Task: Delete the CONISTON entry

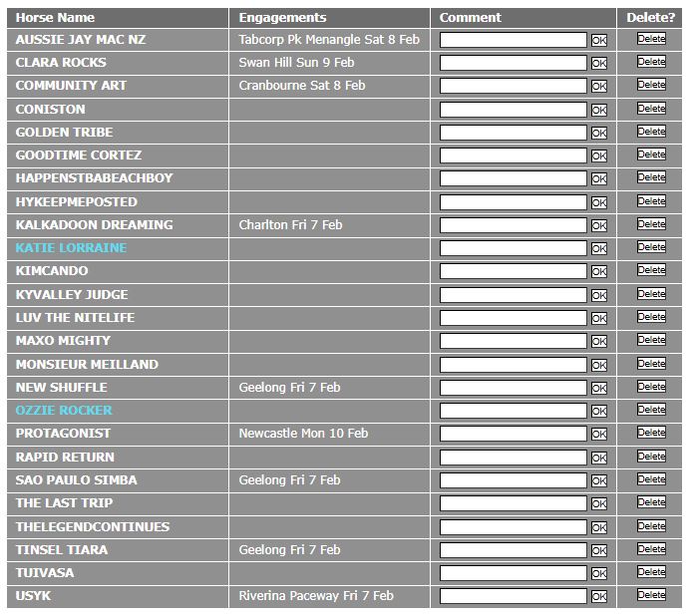Action: tap(651, 109)
